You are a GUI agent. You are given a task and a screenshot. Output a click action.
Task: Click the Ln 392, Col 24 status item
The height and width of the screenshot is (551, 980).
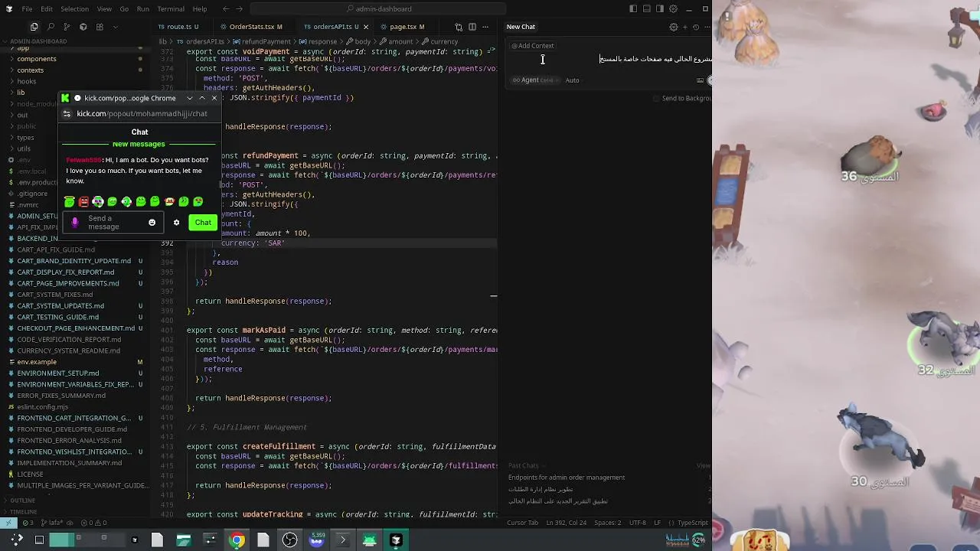point(567,523)
